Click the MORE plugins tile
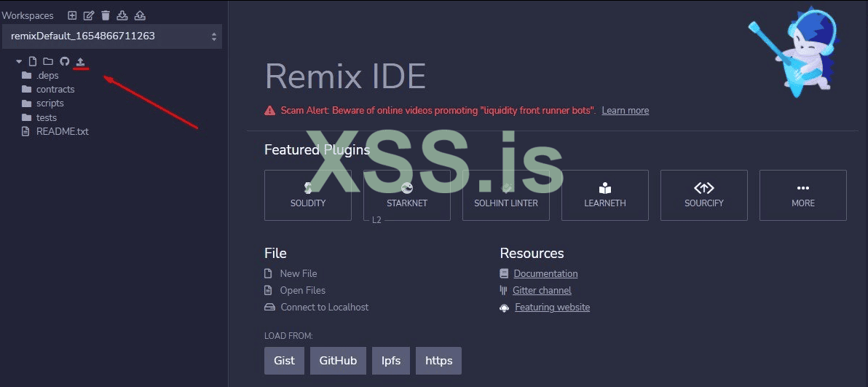The height and width of the screenshot is (387, 868). coord(803,195)
